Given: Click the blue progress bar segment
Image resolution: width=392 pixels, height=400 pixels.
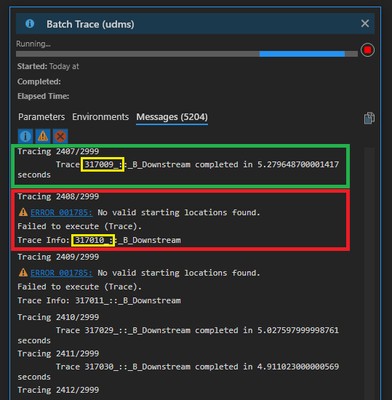Looking at the screenshot, I should point(302,54).
